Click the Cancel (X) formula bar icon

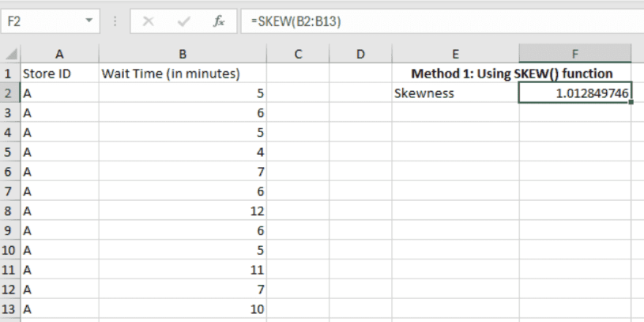[x=148, y=21]
